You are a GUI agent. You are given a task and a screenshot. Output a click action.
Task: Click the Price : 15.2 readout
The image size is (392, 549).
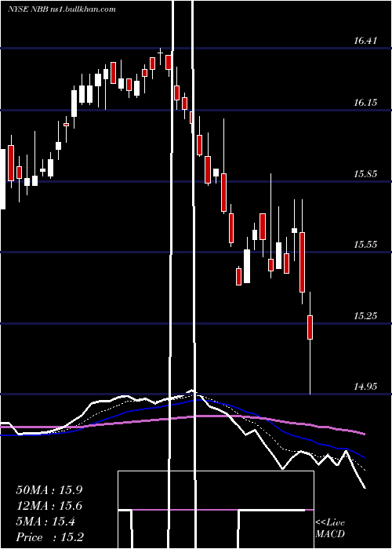click(x=49, y=537)
